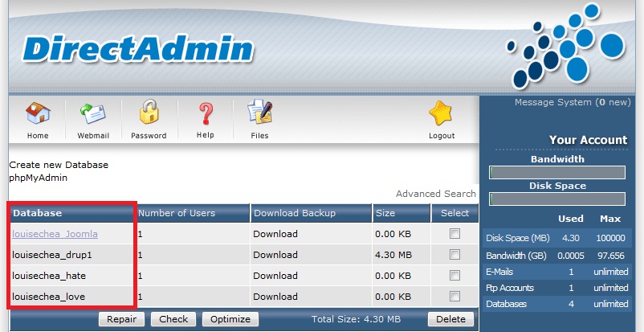Sort by the Database column header
Screen dimensions: 644x332
38,213
